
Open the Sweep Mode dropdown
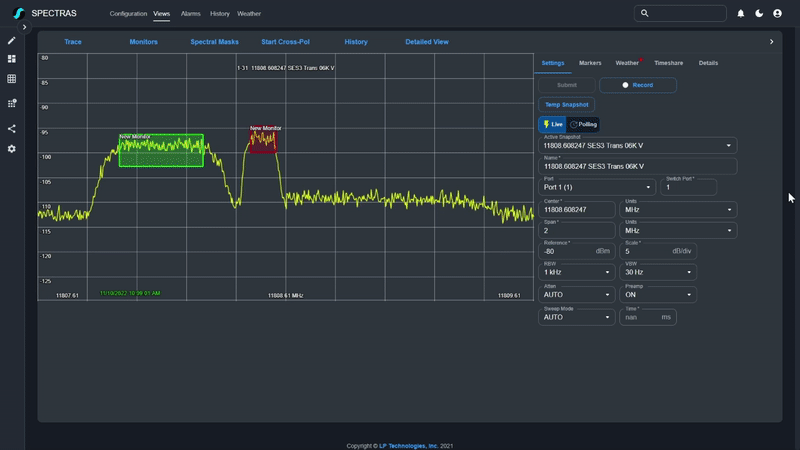pyautogui.click(x=577, y=317)
